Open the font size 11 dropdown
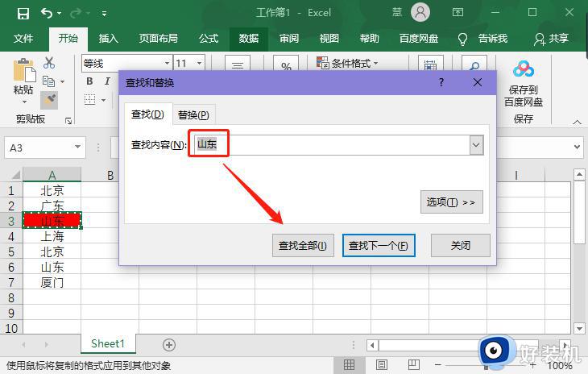The width and height of the screenshot is (588, 374). pos(199,63)
